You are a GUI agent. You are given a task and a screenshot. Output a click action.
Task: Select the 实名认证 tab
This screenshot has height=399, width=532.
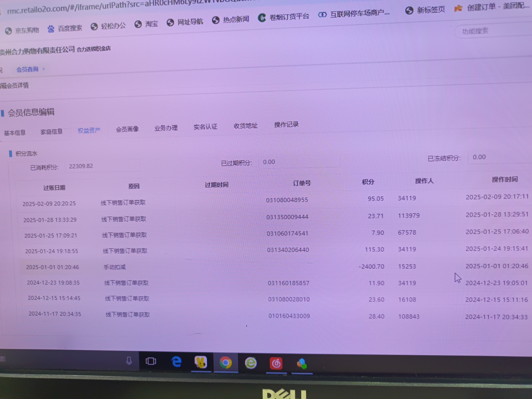click(205, 127)
